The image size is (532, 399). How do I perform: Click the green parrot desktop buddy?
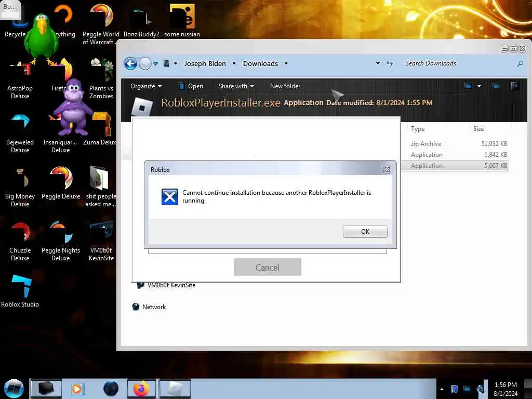coord(42,39)
